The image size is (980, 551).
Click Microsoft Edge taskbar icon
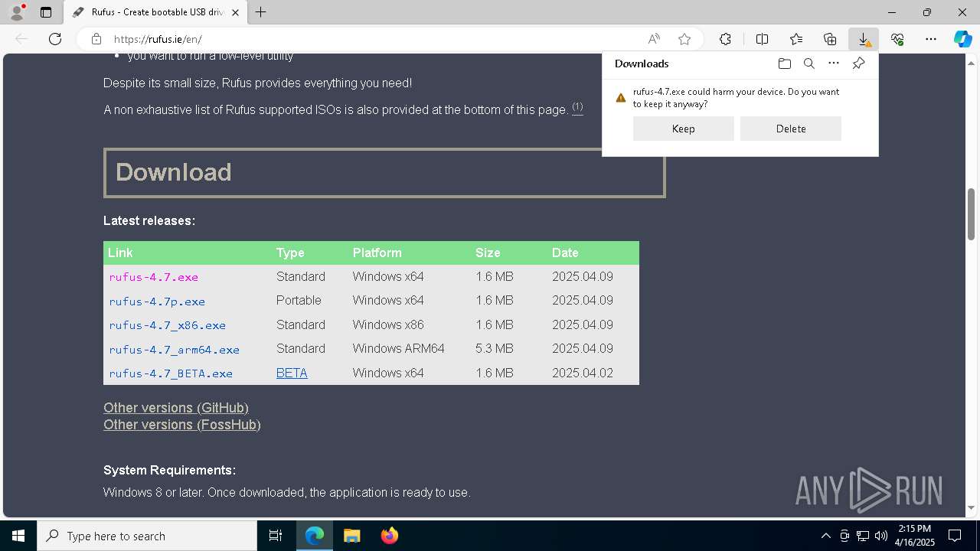point(315,536)
